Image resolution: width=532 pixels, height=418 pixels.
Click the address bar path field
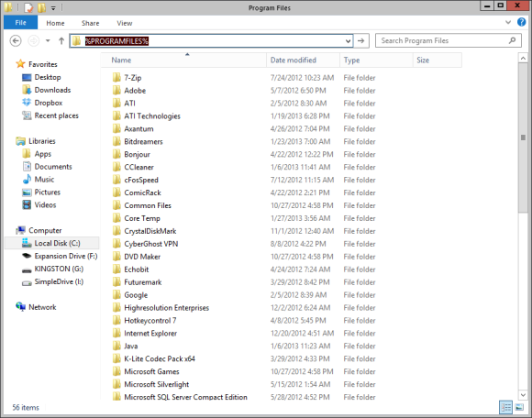tap(211, 41)
